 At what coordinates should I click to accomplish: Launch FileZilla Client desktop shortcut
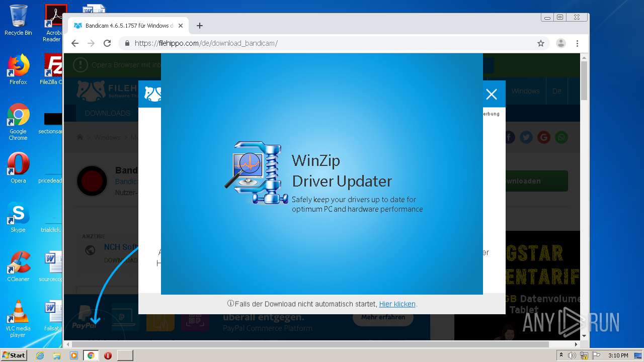click(52, 69)
